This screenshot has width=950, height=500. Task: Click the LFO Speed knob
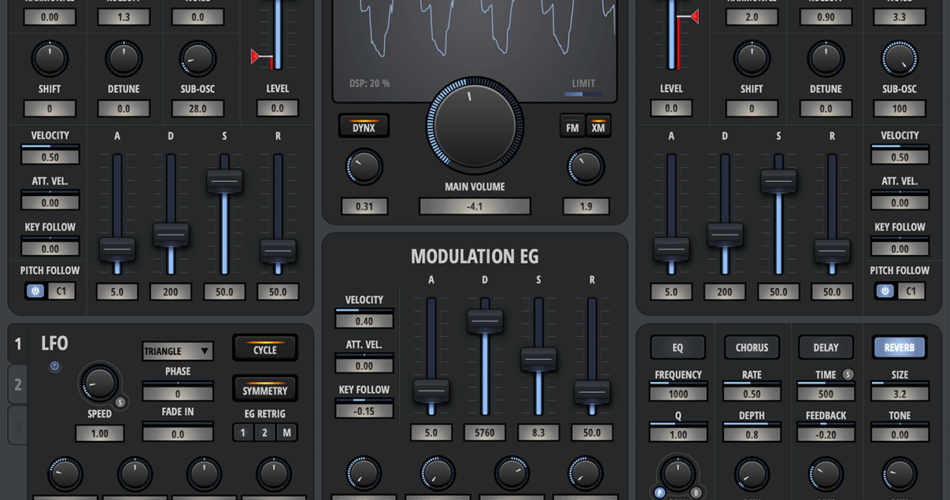[x=99, y=382]
